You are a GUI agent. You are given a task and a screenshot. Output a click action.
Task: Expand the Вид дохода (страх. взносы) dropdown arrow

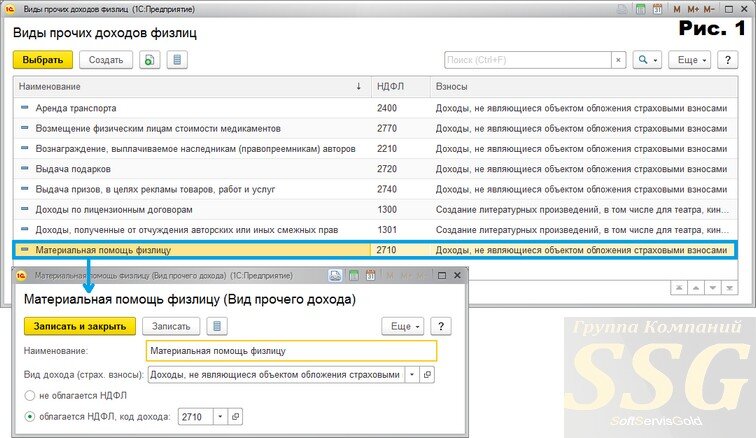click(412, 374)
